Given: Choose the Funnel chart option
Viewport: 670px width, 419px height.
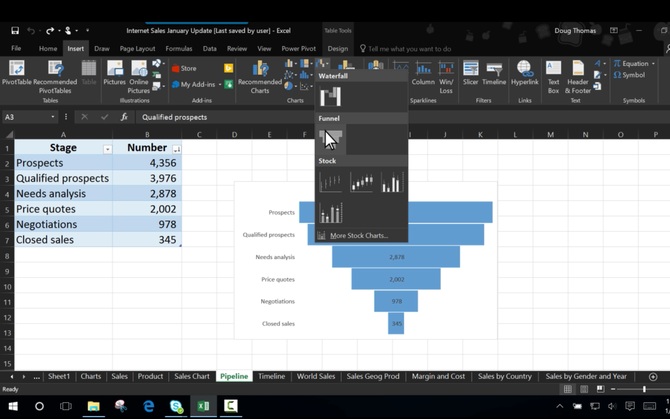Looking at the screenshot, I should click(330, 138).
